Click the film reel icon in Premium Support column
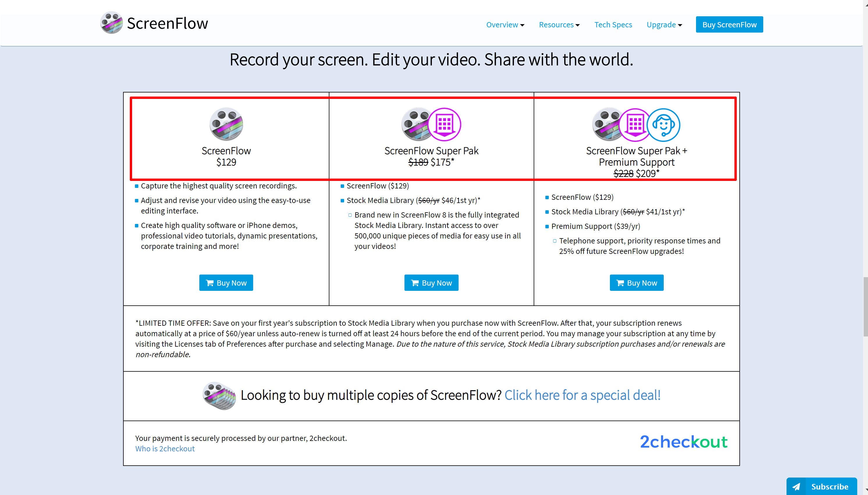 click(x=607, y=124)
